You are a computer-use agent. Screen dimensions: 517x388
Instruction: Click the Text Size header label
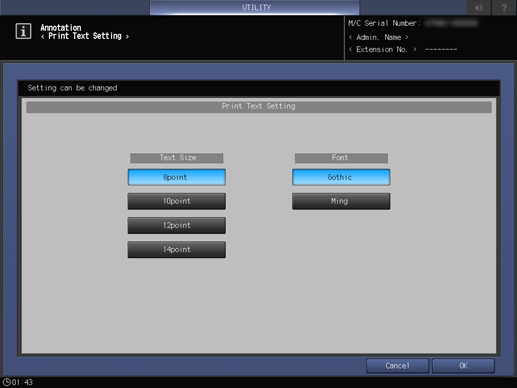pos(177,158)
